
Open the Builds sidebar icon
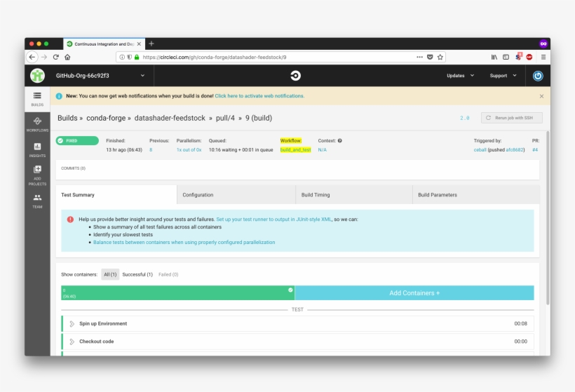(37, 97)
